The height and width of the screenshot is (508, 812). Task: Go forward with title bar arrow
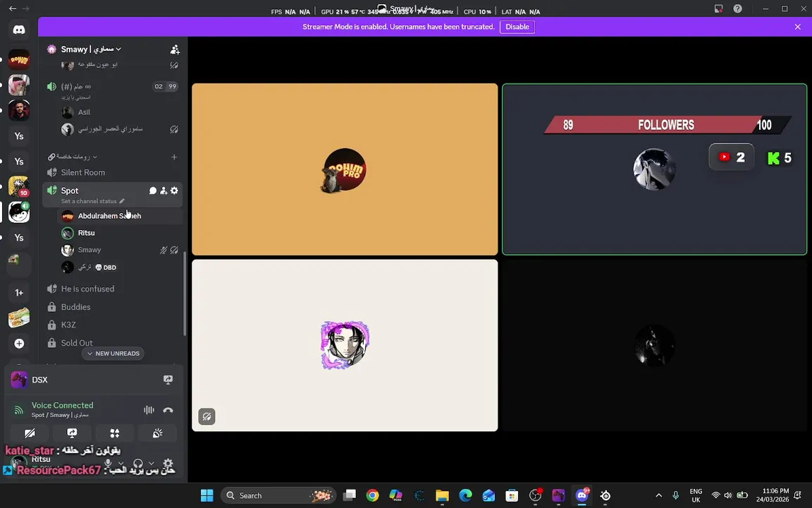25,8
